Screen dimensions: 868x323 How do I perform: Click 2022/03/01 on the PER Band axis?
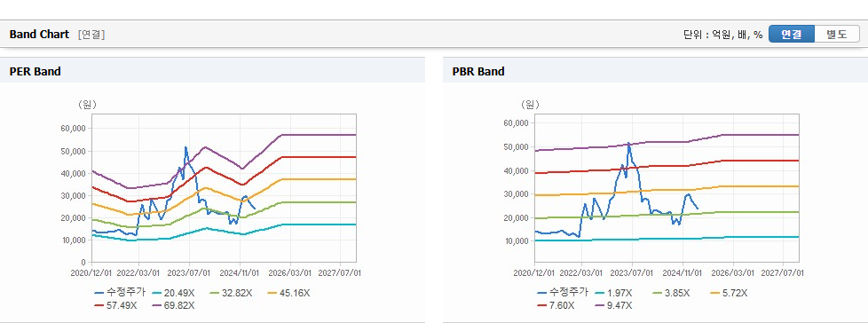coord(138,272)
